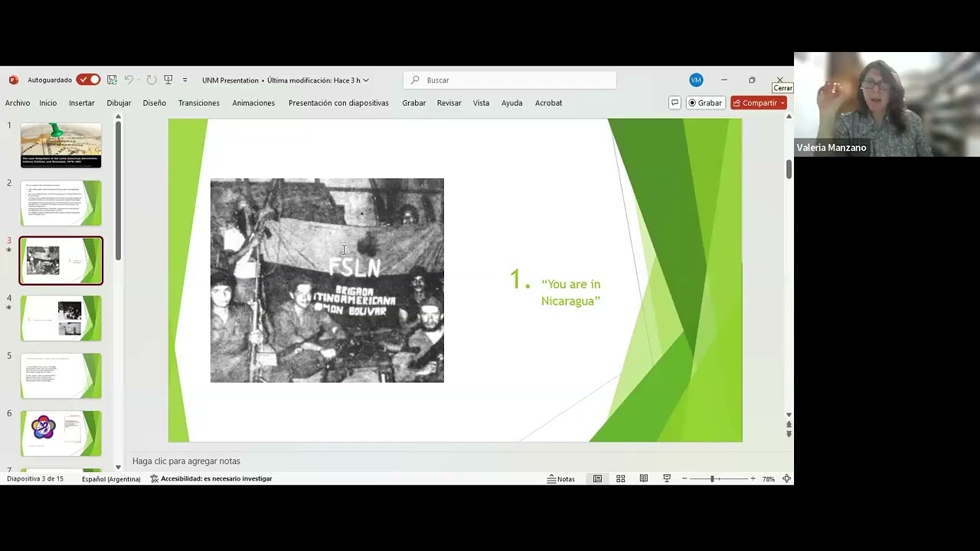Screen dimensions: 980x551
Task: Expand the Compartir dropdown arrow
Action: (x=782, y=103)
